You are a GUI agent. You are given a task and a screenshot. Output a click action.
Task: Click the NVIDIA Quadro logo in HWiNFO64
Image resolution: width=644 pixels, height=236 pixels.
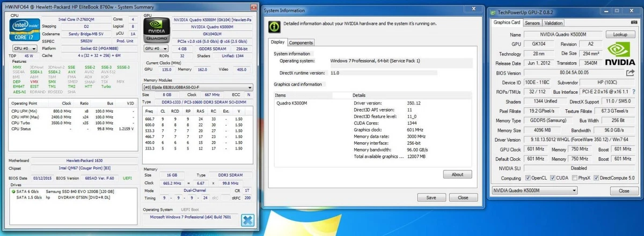click(157, 31)
